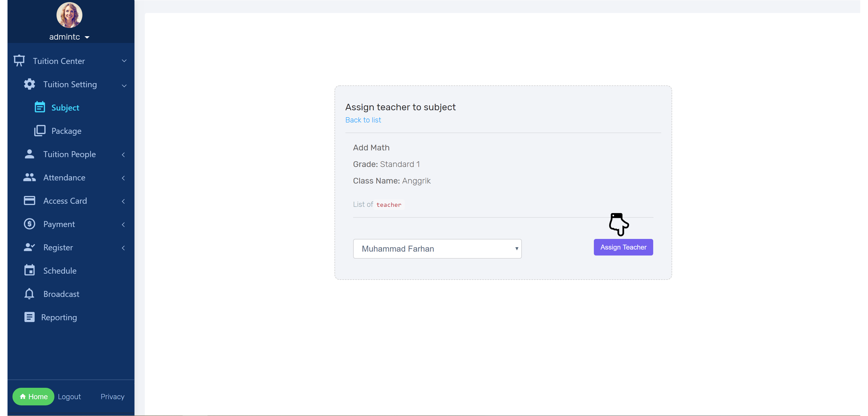This screenshot has height=416, width=868.
Task: Click the Tuition Center presentation board icon
Action: [x=19, y=61]
